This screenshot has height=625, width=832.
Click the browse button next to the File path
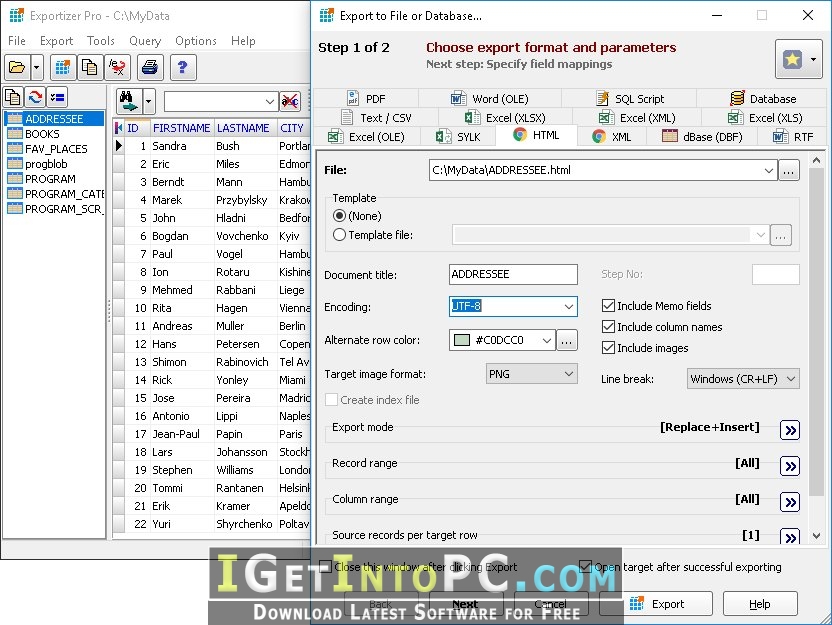click(789, 170)
